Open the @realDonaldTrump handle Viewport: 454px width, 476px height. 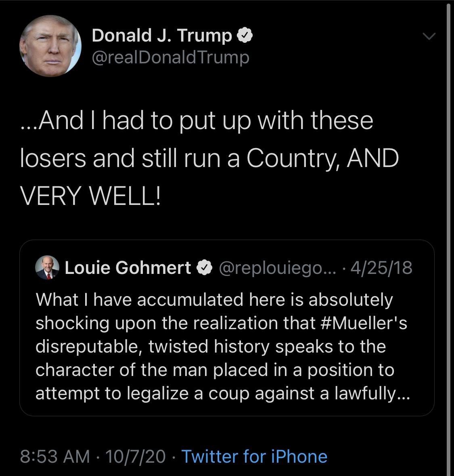(x=170, y=57)
